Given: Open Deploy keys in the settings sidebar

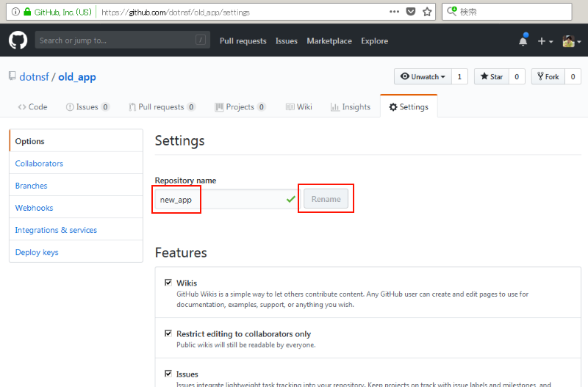Looking at the screenshot, I should [x=76, y=252].
